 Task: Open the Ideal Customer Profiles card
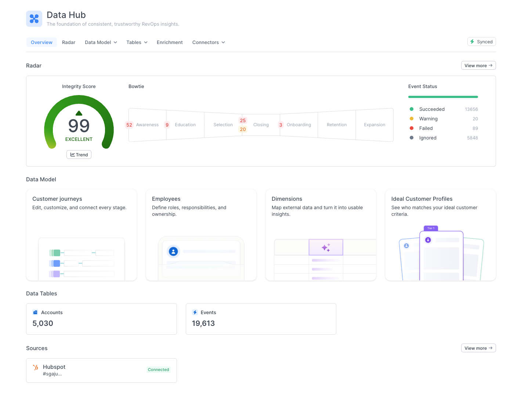tap(441, 235)
